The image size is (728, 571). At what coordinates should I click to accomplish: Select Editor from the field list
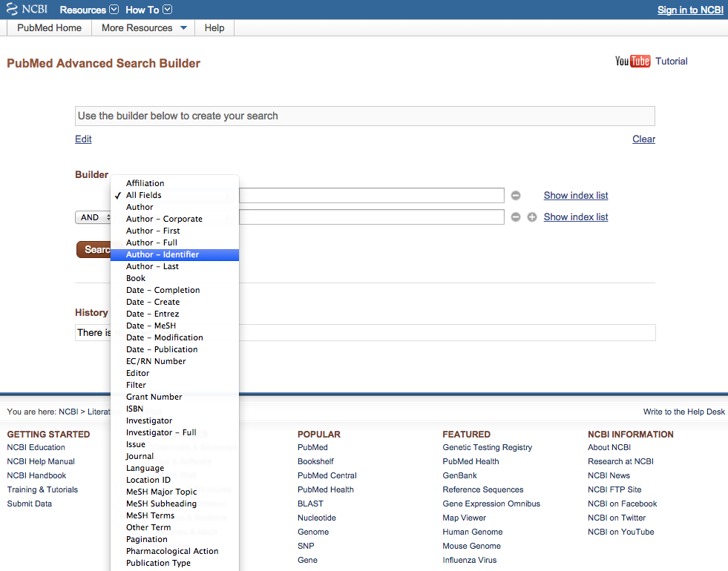[174, 374]
